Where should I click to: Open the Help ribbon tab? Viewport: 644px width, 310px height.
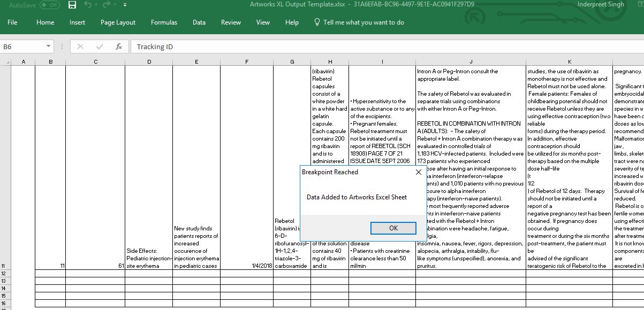tap(292, 22)
